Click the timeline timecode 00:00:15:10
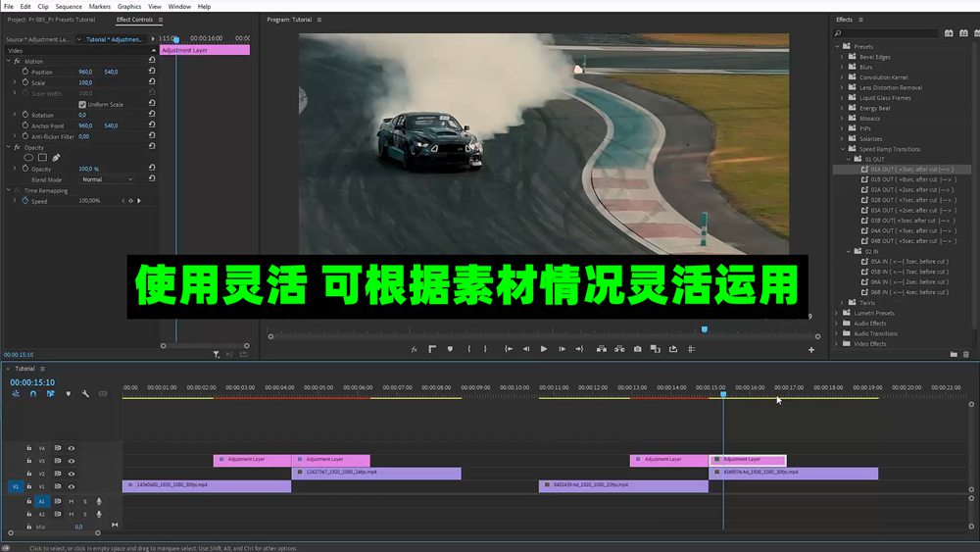 32,382
